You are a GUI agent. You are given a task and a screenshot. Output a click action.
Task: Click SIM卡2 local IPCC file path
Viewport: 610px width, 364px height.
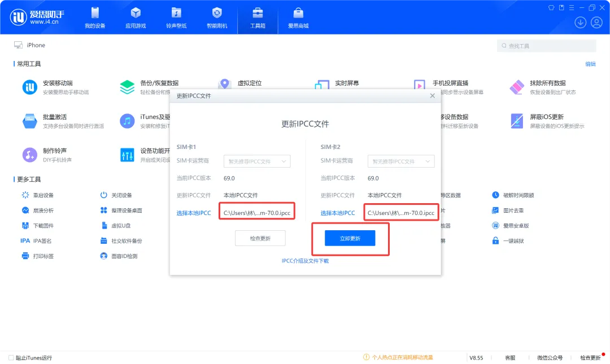click(400, 213)
